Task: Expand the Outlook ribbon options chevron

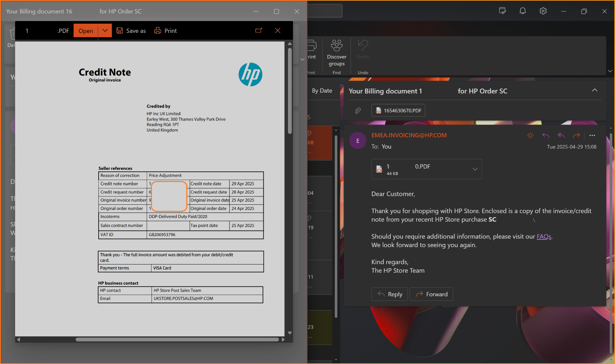Action: tap(610, 71)
